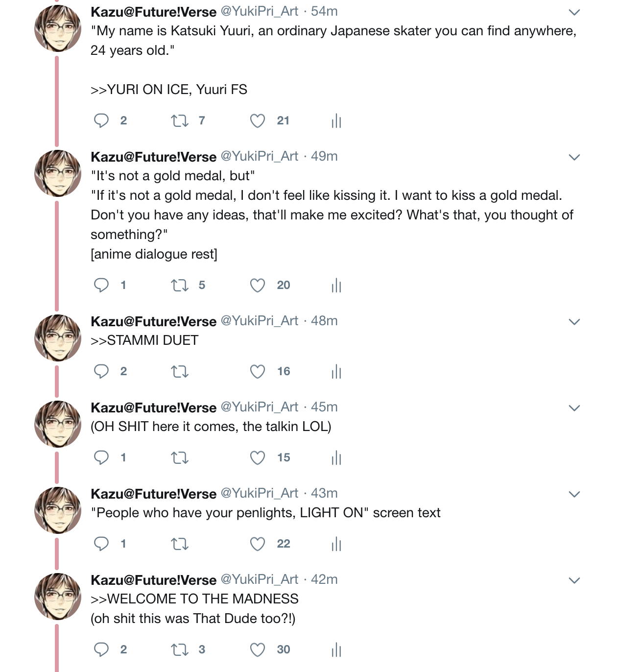
Task: Click the Kazu@Future!Verse name on the 42m tweet
Action: [x=154, y=580]
